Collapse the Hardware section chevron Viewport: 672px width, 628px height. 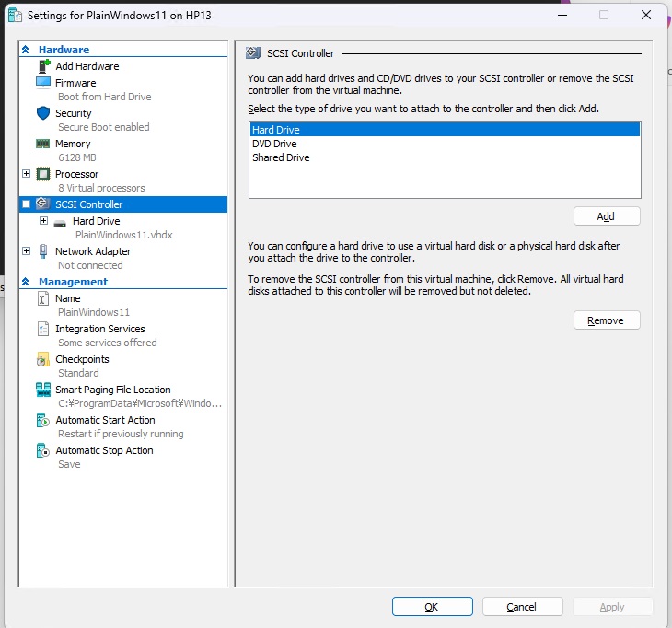(x=25, y=50)
